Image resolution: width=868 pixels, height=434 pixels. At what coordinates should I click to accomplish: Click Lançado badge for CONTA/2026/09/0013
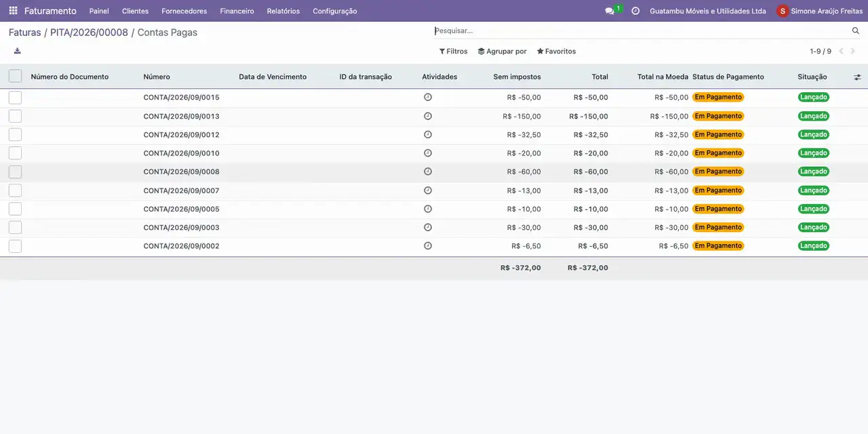[813, 116]
